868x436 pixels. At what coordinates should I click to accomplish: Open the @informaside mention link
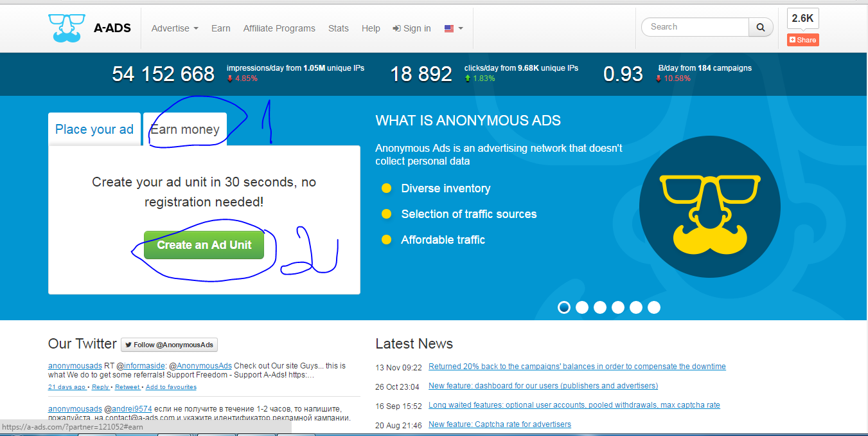(x=144, y=366)
